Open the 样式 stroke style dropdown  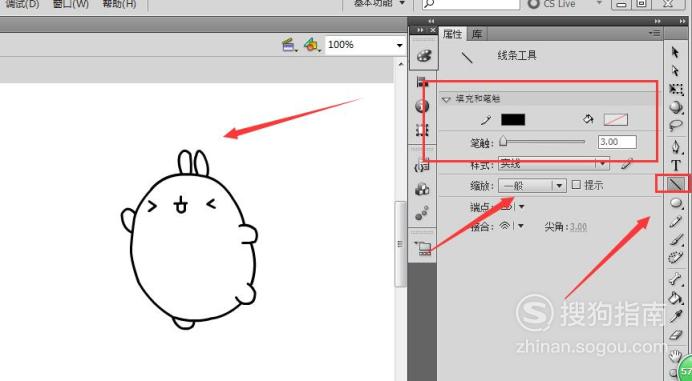pos(553,164)
